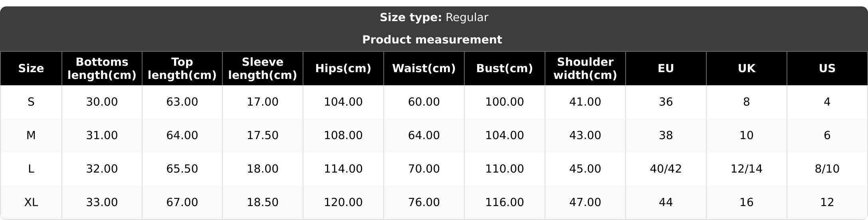The width and height of the screenshot is (868, 220).
Task: Click the 65.50 top length value
Action: (x=182, y=169)
